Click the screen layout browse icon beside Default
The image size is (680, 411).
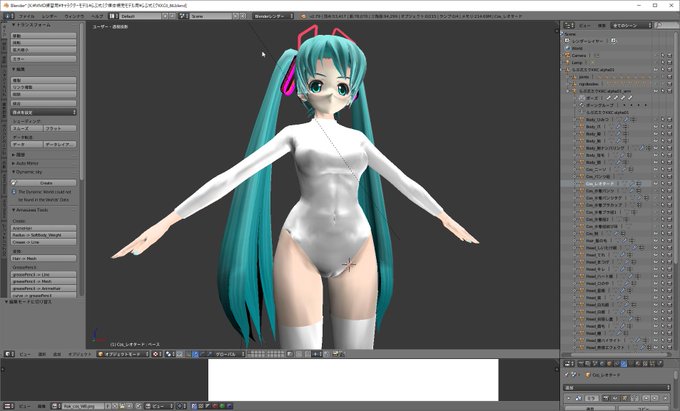point(112,16)
